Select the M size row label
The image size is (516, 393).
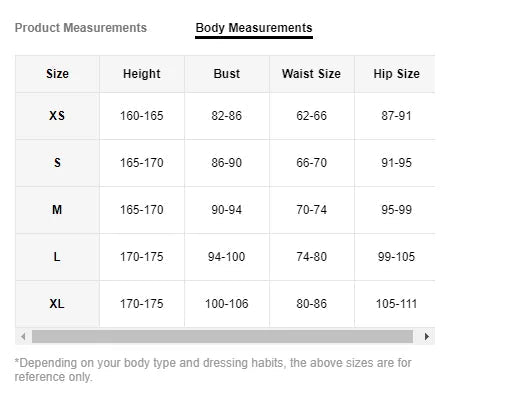(57, 210)
